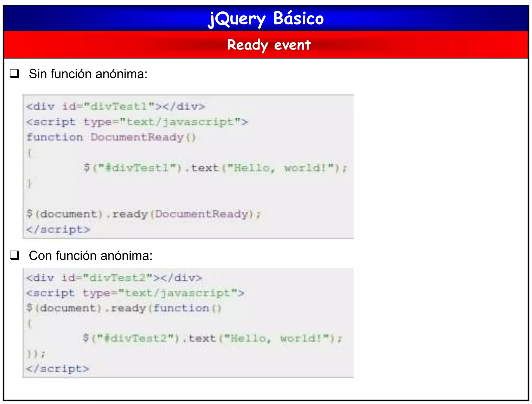Click the code line '<div id="divTest2"></div>'
This screenshot has width=532, height=404.
[x=114, y=278]
